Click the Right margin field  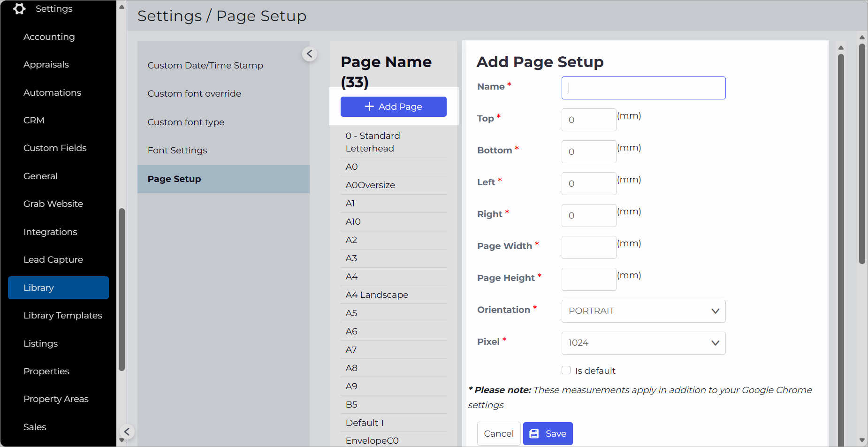click(589, 215)
